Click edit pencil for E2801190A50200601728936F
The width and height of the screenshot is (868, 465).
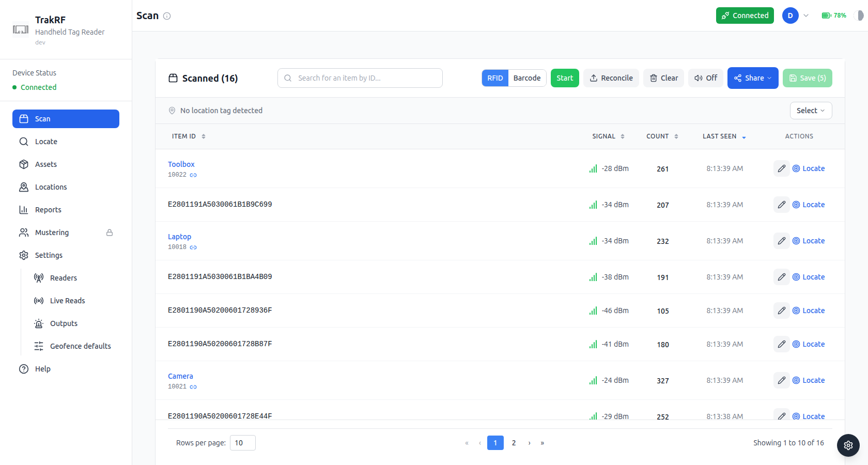tap(781, 311)
